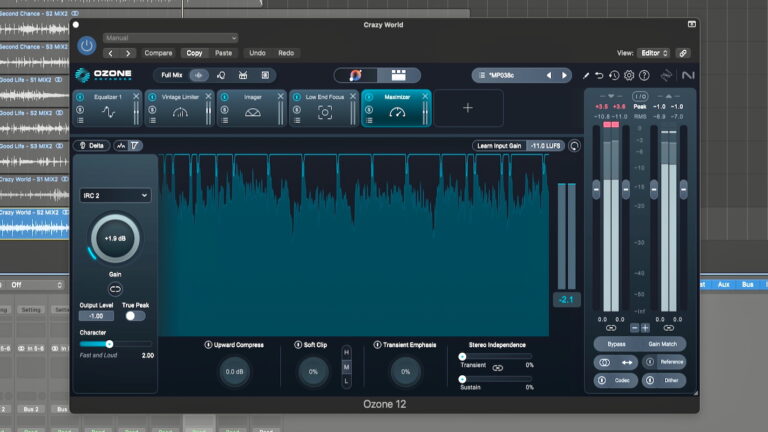Click Learn Input Gain button
The image size is (768, 432).
499,145
